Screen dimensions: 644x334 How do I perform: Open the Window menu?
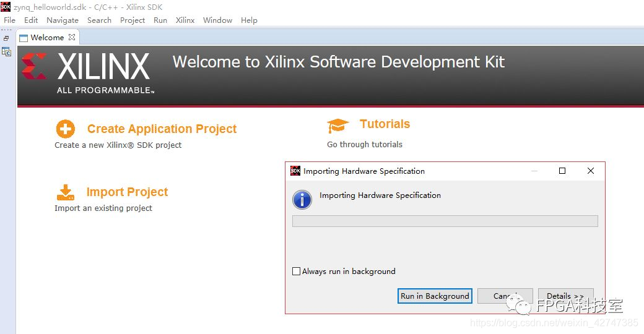click(x=217, y=20)
